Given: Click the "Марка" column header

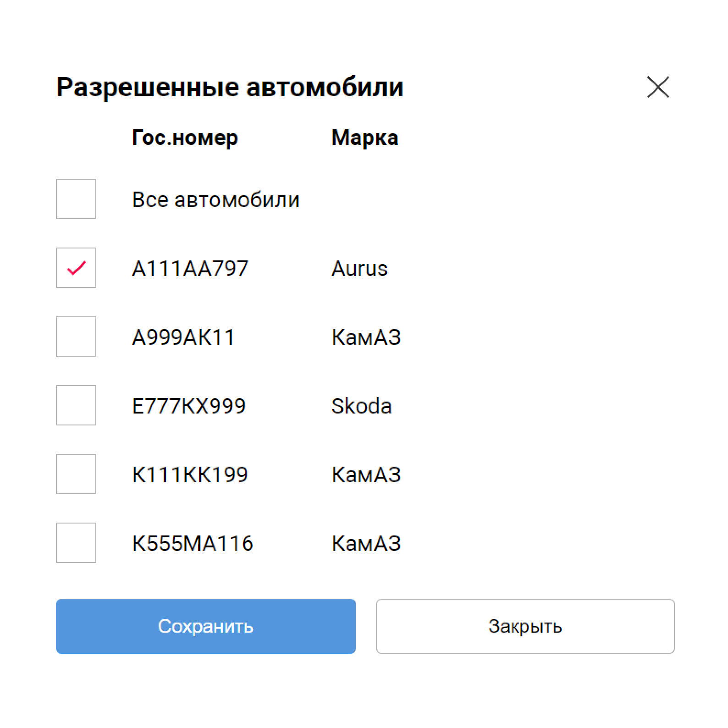Looking at the screenshot, I should 364,138.
